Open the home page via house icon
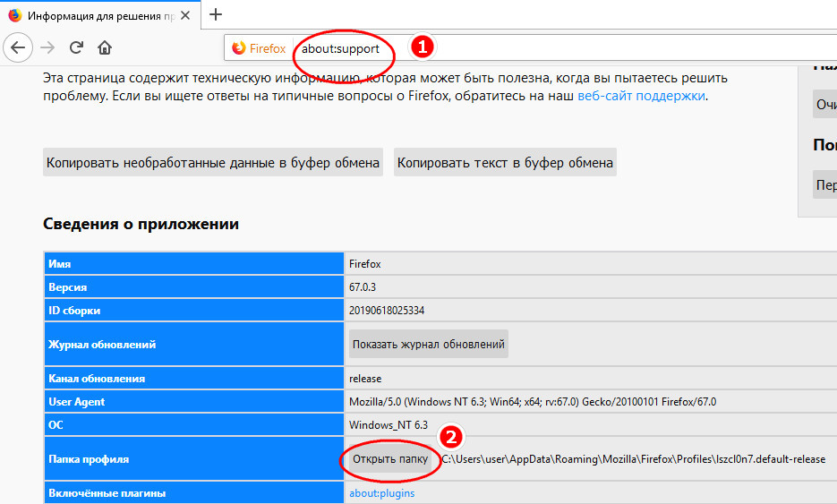Image resolution: width=837 pixels, height=504 pixels. [x=105, y=48]
